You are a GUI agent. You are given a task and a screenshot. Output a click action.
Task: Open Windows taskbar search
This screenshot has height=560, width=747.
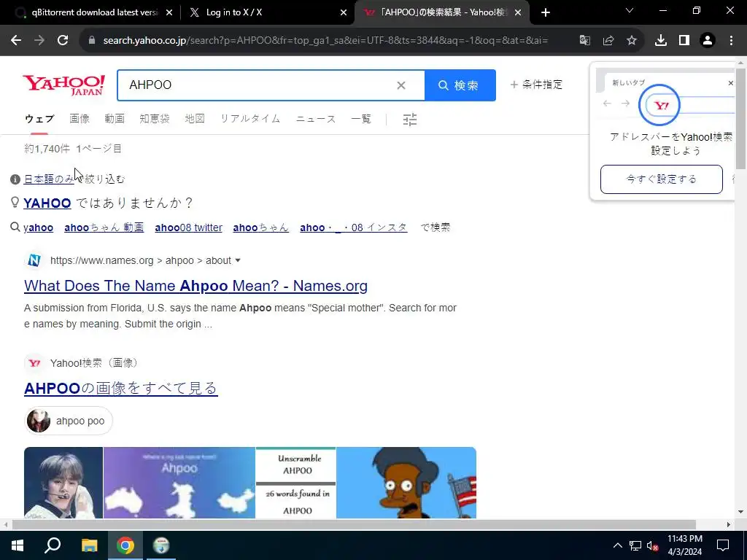click(x=53, y=545)
